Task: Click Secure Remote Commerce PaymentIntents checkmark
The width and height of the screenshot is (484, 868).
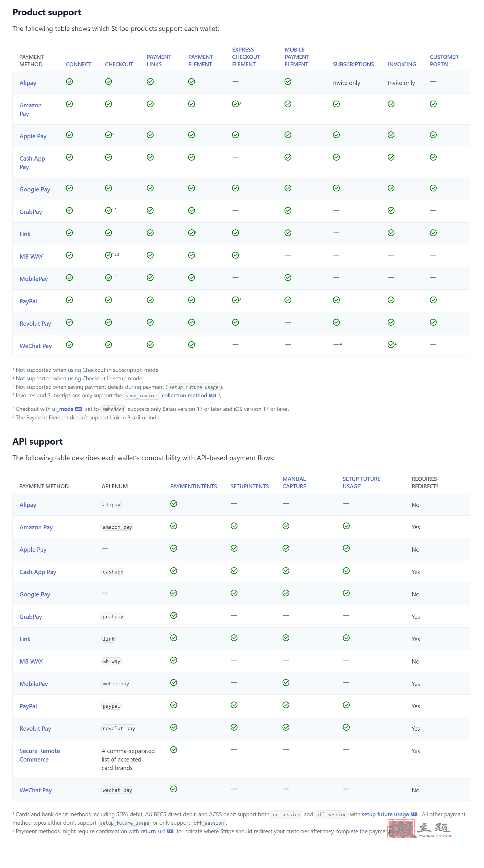Action: click(x=174, y=750)
